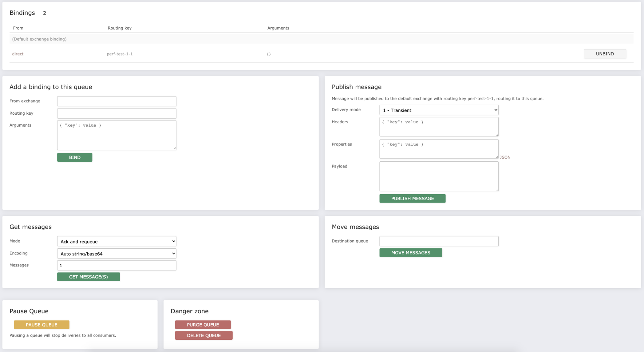This screenshot has width=644, height=352.
Task: Focus the binding Routing key field
Action: pyautogui.click(x=117, y=113)
